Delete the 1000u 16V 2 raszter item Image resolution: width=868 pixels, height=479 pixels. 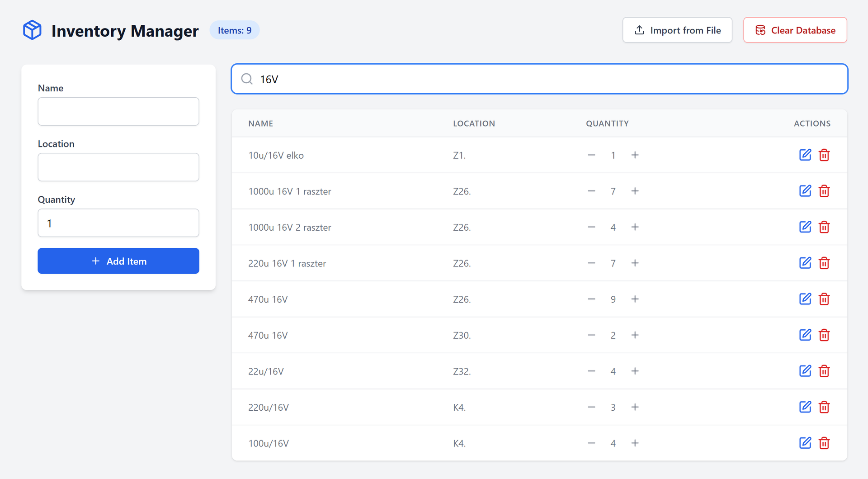(824, 227)
